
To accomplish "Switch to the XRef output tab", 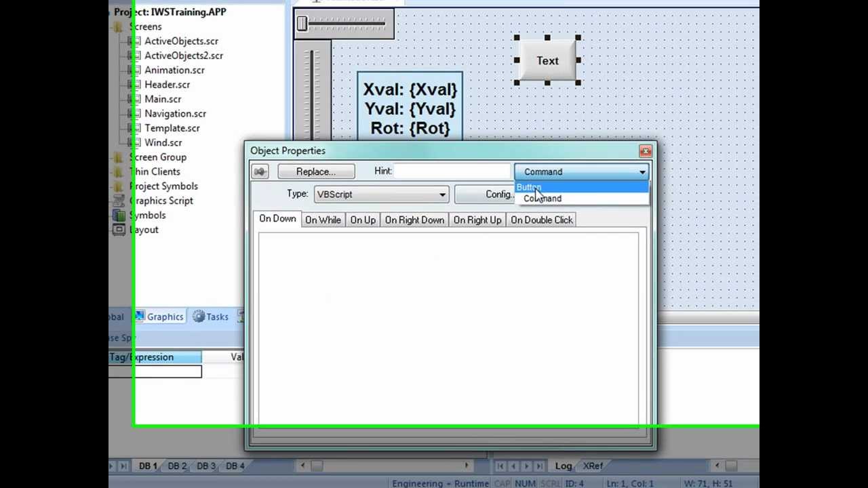I will (x=593, y=466).
